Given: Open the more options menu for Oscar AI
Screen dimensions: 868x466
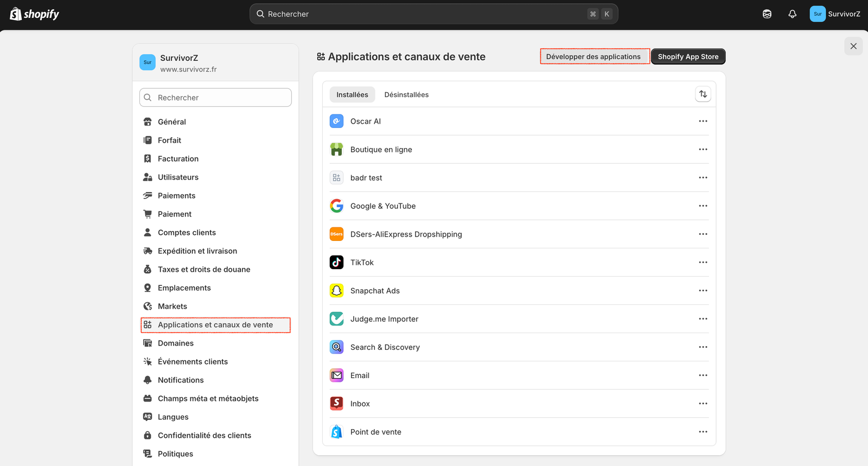Looking at the screenshot, I should click(703, 122).
